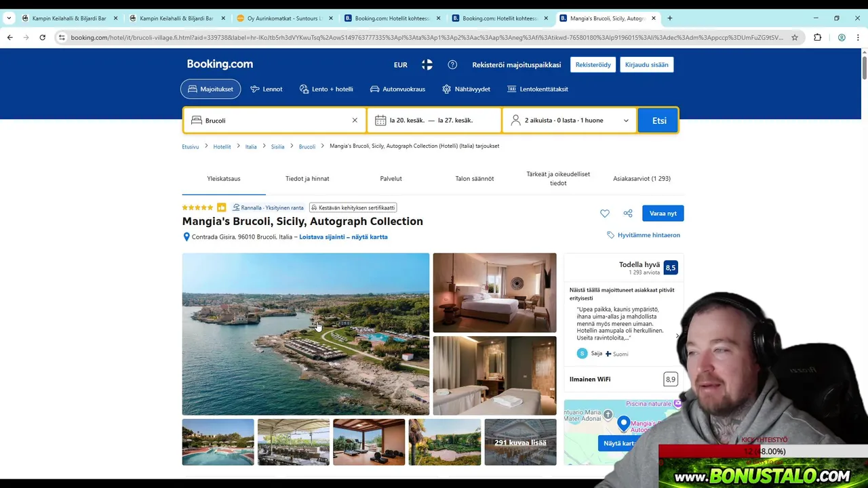Click the calendar icon in date field
This screenshot has width=868, height=488.
(x=380, y=121)
